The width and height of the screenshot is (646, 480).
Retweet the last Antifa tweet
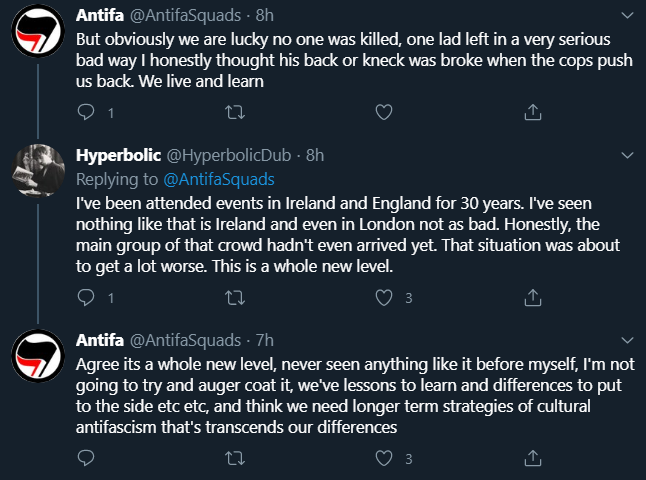pos(236,459)
